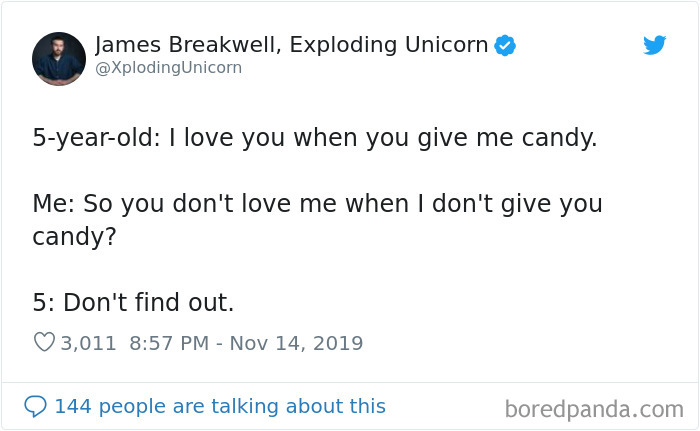Click the 8:57 PM timestamp

click(x=169, y=343)
